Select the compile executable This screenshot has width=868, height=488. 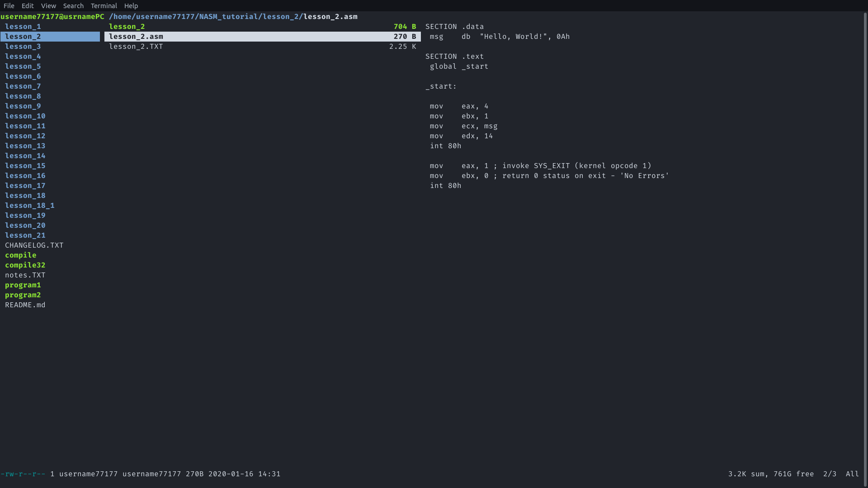pyautogui.click(x=21, y=255)
